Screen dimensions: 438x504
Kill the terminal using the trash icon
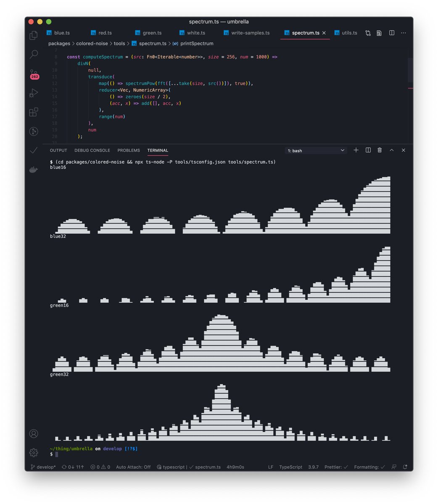[379, 150]
